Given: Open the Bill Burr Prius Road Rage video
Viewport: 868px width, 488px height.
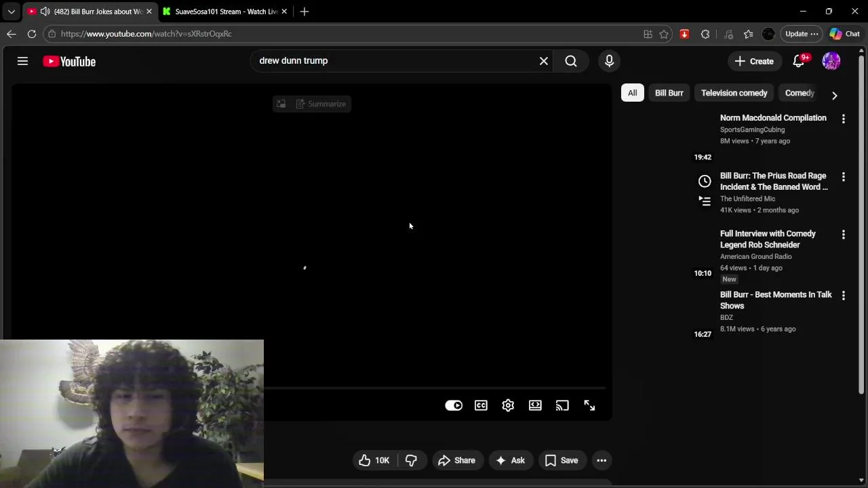Looking at the screenshot, I should [x=774, y=181].
